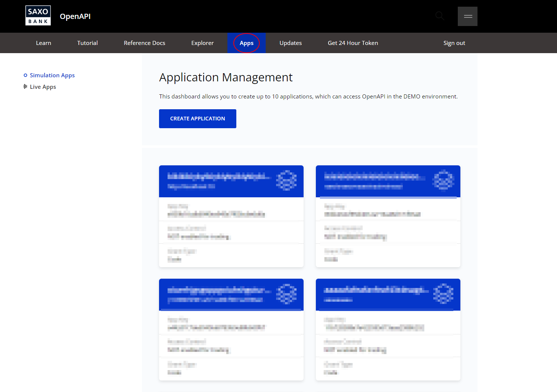Open settings gear of bottom-right app card
Screen dimensions: 557x392
tap(443, 294)
